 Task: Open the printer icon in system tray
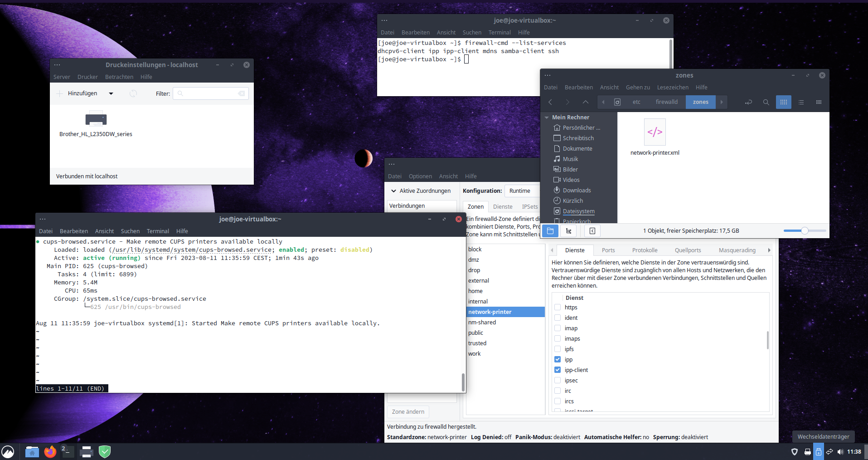point(807,452)
